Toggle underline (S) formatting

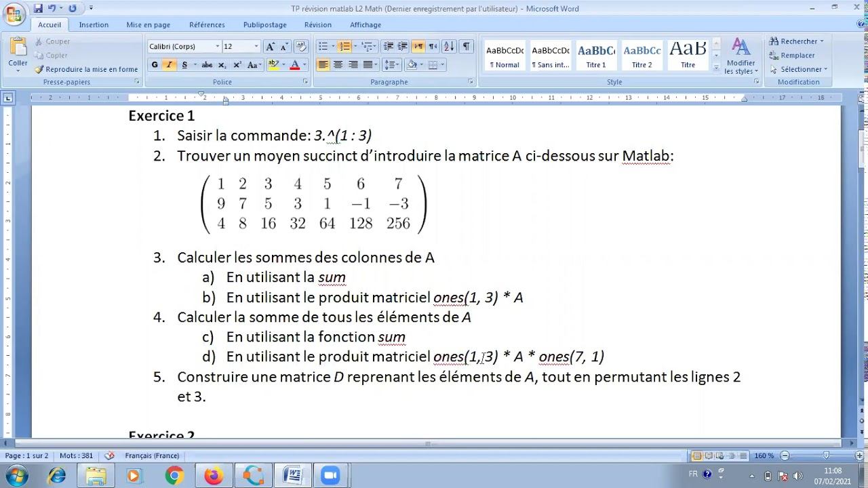click(184, 64)
